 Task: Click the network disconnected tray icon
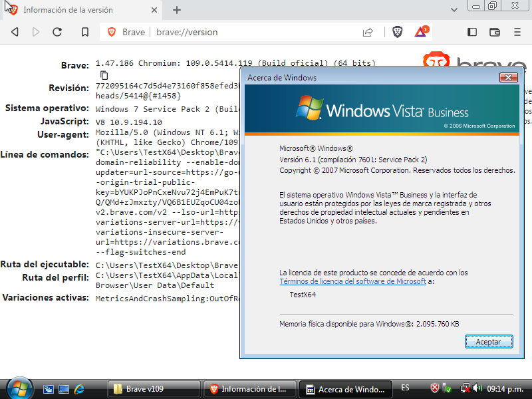(x=465, y=388)
